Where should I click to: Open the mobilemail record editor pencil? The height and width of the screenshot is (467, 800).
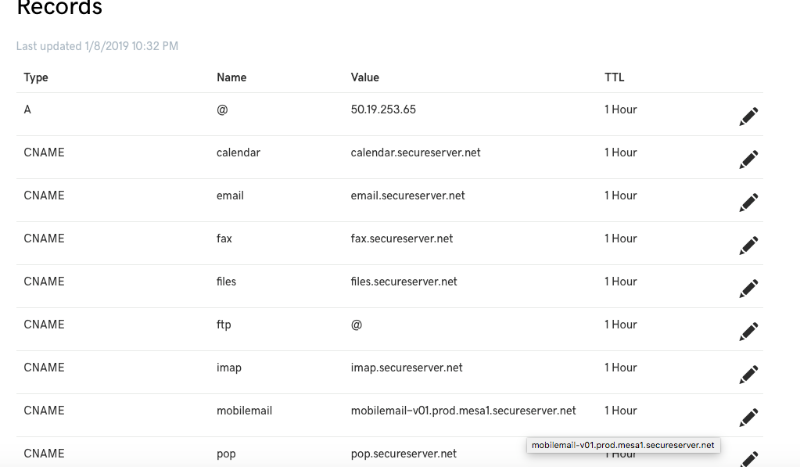748,417
